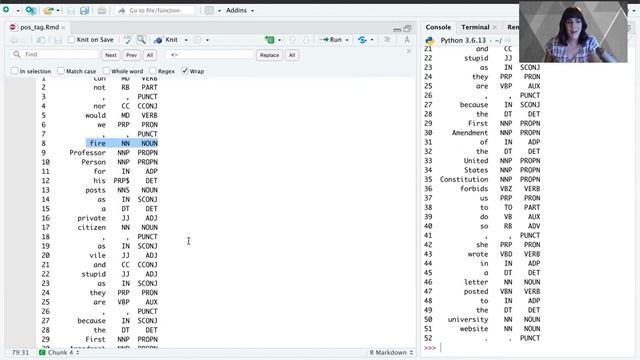The width and height of the screenshot is (640, 360).
Task: Open the Run options dropdown arrow
Action: [x=347, y=40]
